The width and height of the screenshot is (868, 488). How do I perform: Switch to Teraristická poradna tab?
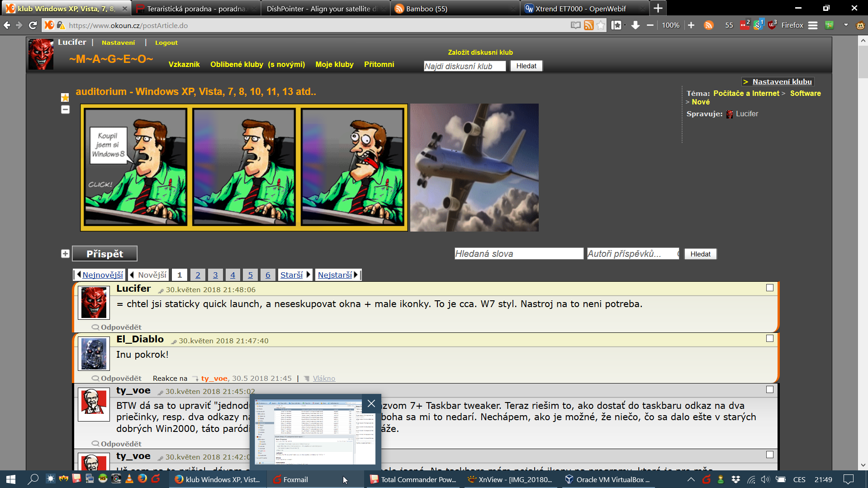(x=197, y=9)
